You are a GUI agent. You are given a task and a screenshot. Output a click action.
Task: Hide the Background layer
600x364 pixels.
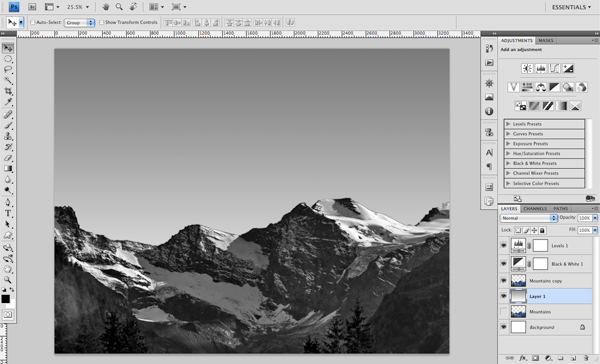pyautogui.click(x=504, y=327)
